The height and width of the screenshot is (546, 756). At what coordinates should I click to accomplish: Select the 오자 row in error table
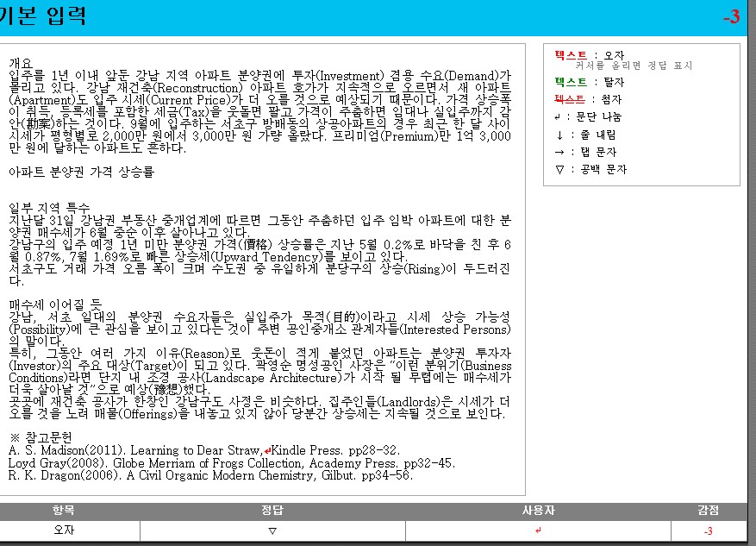pos(63,531)
